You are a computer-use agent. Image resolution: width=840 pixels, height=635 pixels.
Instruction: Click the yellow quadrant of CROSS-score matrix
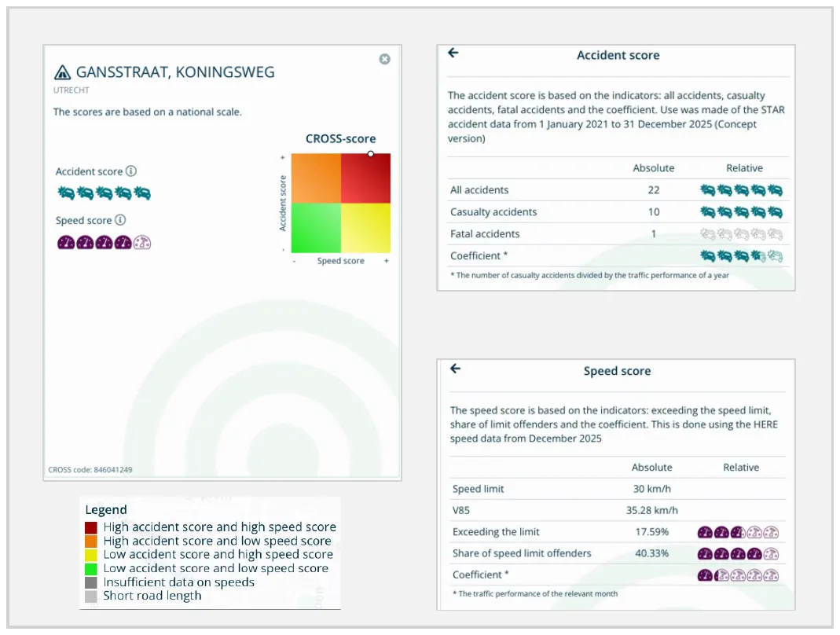tap(366, 228)
